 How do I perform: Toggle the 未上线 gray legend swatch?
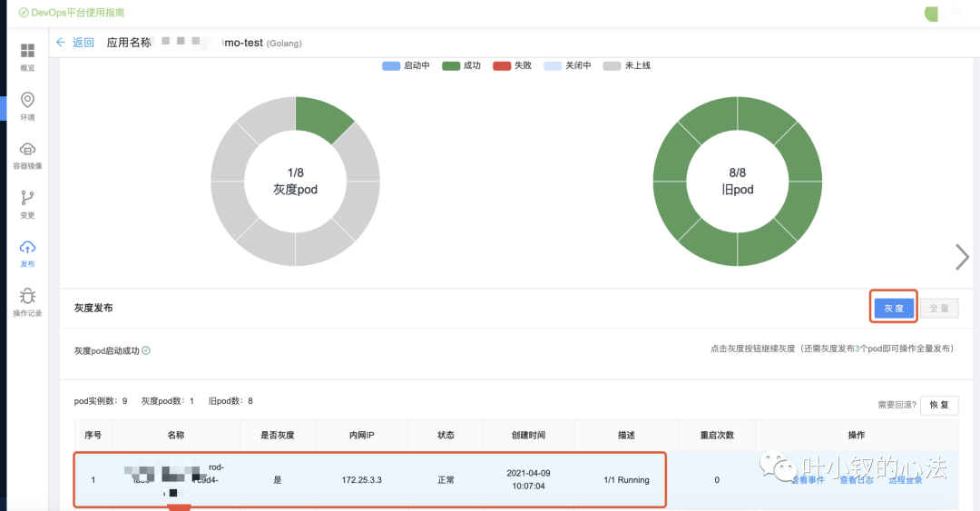pos(612,65)
